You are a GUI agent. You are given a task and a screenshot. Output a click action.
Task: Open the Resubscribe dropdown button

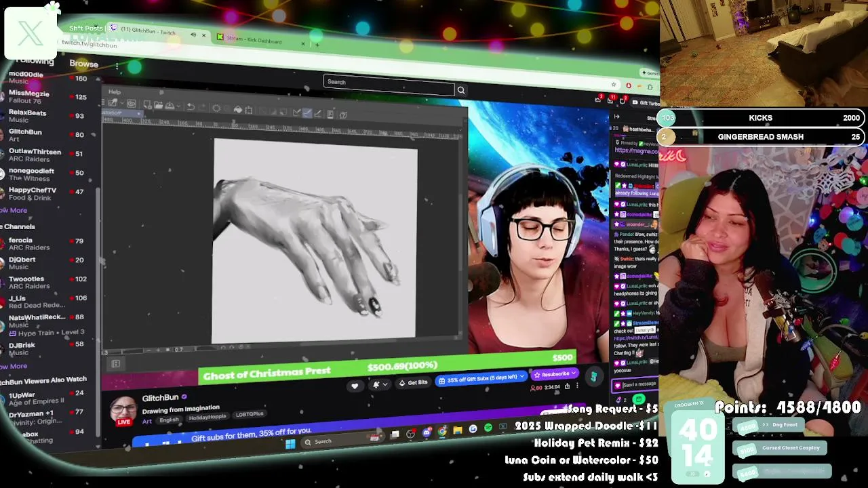554,374
